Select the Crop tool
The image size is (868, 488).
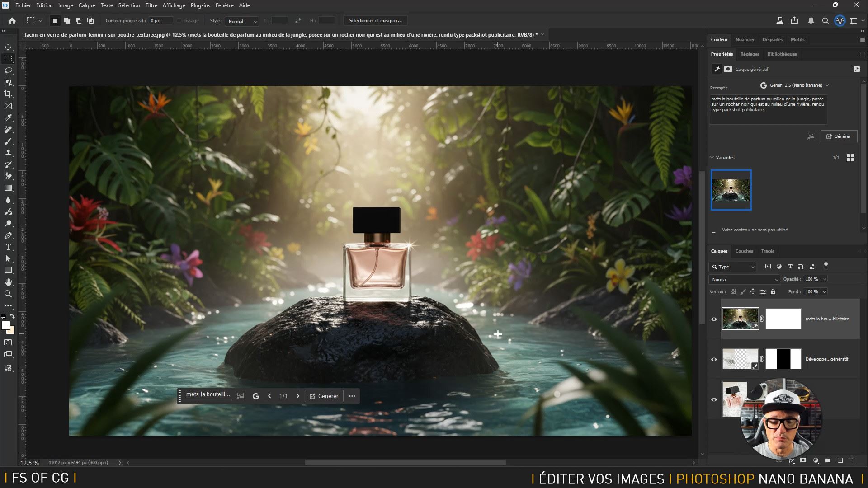pos(8,94)
